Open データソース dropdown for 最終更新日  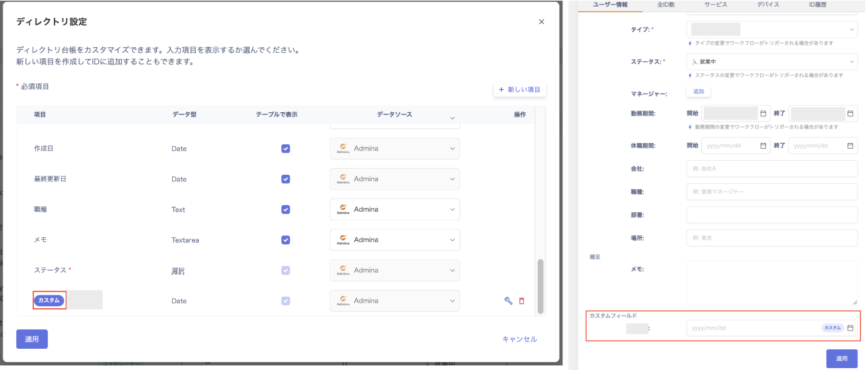pyautogui.click(x=395, y=179)
